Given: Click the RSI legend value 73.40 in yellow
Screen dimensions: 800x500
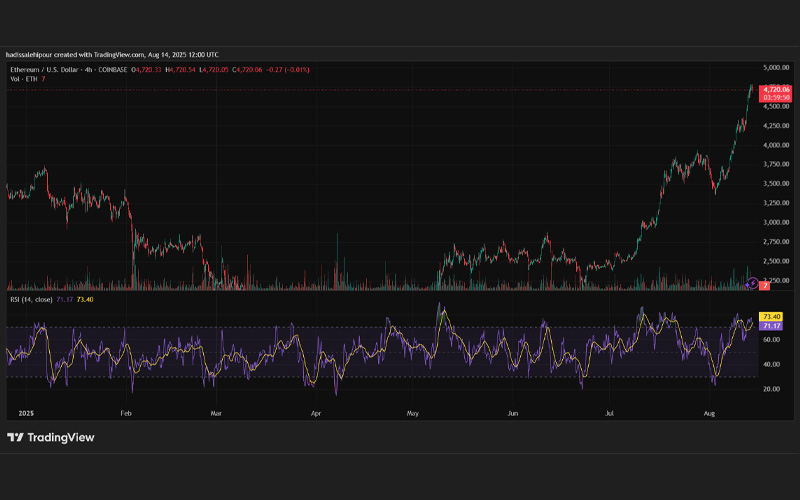Looking at the screenshot, I should click(x=85, y=299).
